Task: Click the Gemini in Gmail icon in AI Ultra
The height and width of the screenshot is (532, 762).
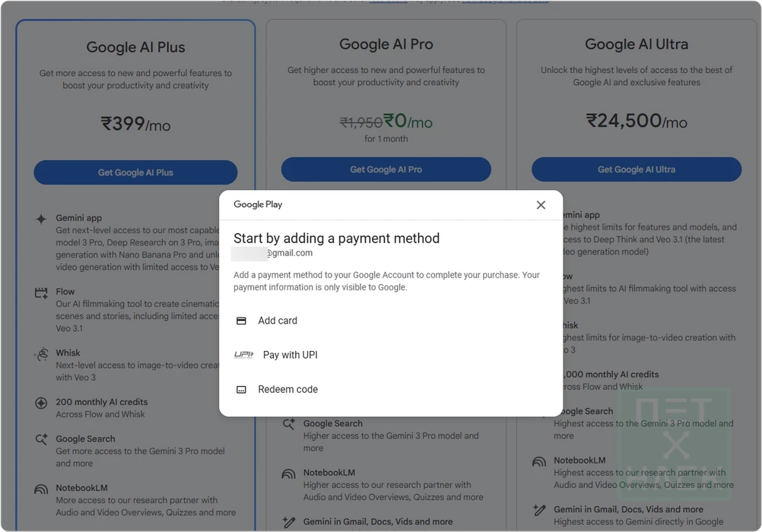Action: point(539,511)
